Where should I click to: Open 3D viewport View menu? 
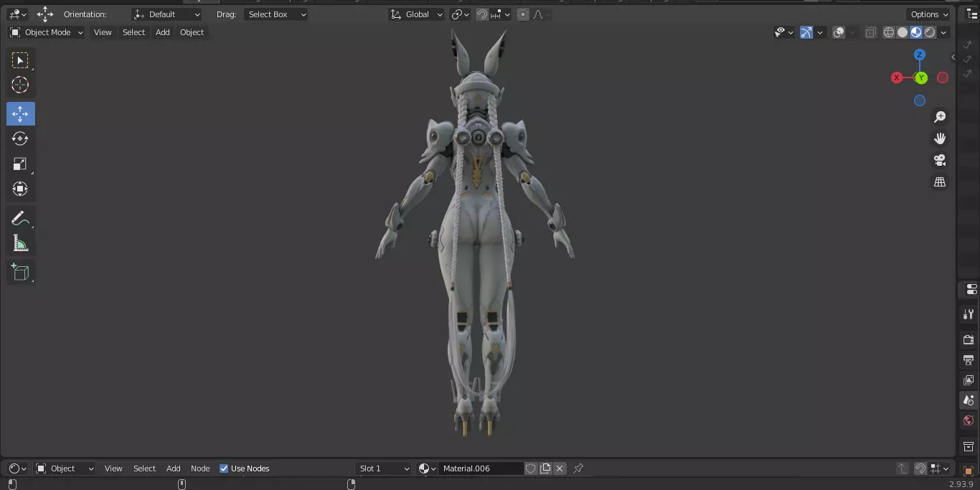pos(103,32)
